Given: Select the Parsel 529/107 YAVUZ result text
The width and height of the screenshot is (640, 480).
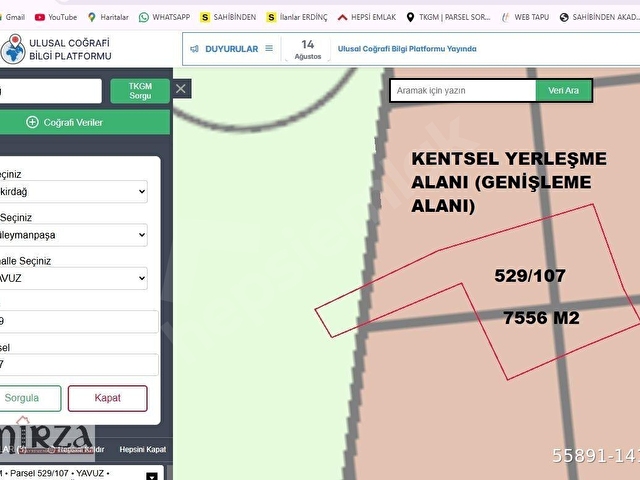Looking at the screenshot, I should point(57,473).
